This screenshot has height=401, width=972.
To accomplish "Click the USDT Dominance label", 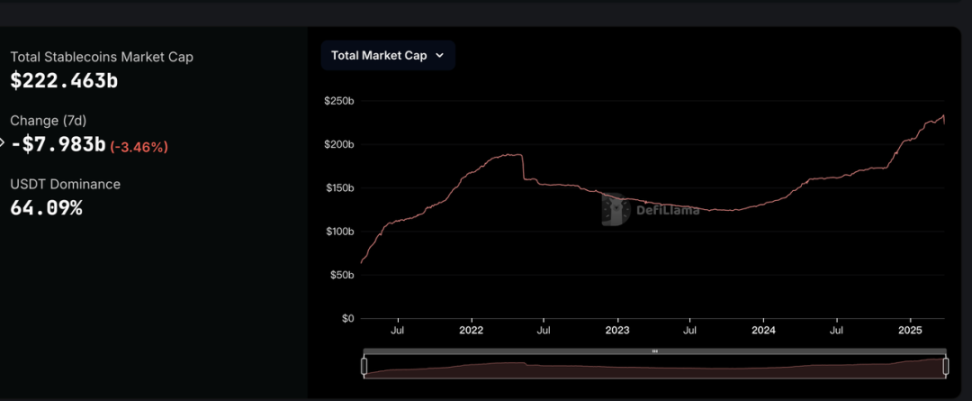I will [65, 184].
